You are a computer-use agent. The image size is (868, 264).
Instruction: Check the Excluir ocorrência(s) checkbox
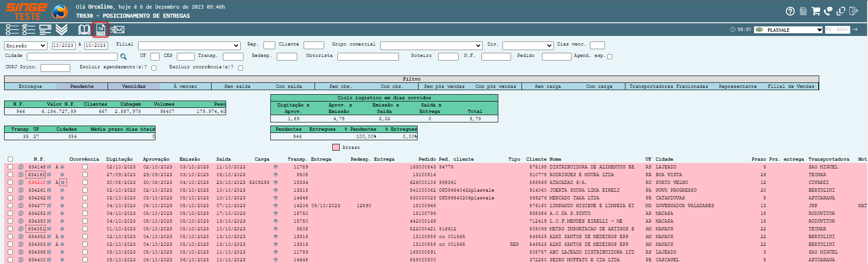[x=241, y=68]
